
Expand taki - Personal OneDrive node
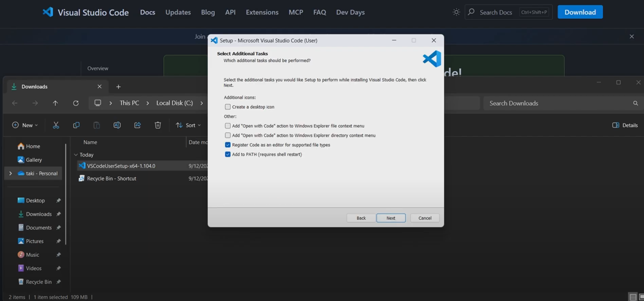[x=11, y=173]
